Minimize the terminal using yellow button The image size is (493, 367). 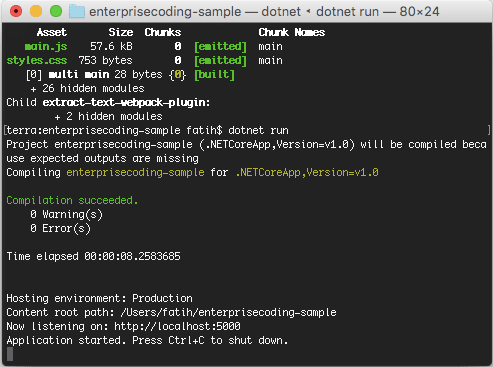coord(36,11)
